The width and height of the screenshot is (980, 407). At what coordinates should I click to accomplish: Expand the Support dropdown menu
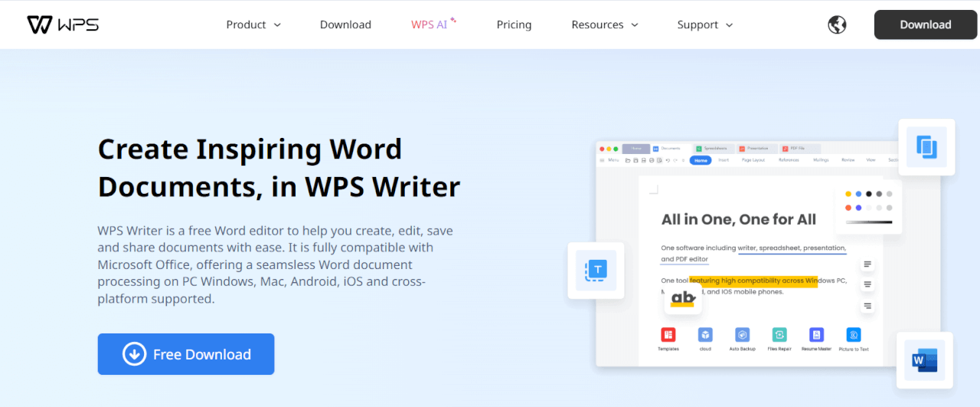pyautogui.click(x=705, y=25)
